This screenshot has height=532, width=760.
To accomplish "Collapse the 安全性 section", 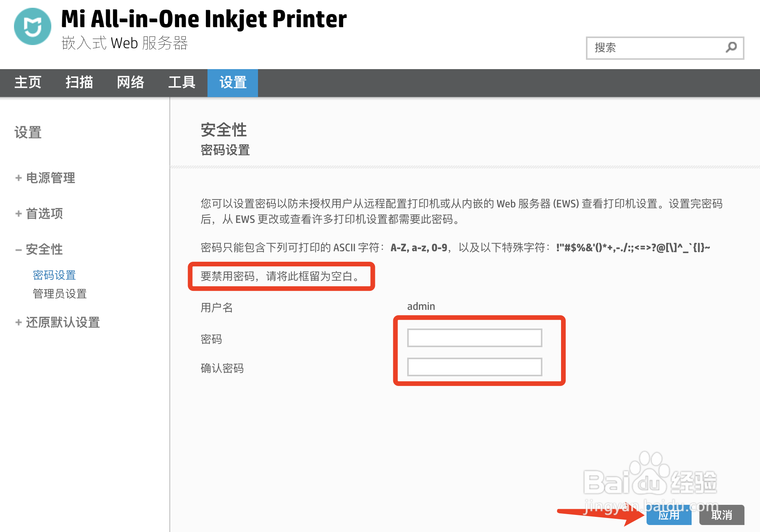I will tap(39, 249).
